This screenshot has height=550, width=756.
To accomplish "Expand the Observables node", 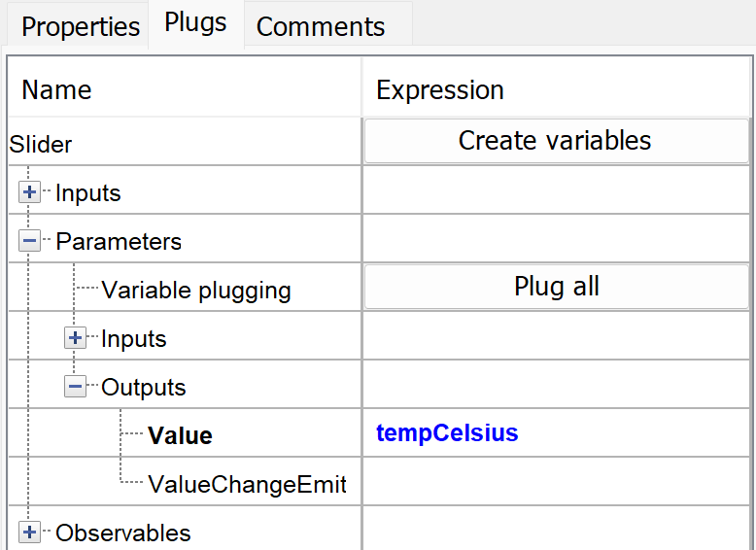I will [x=29, y=532].
